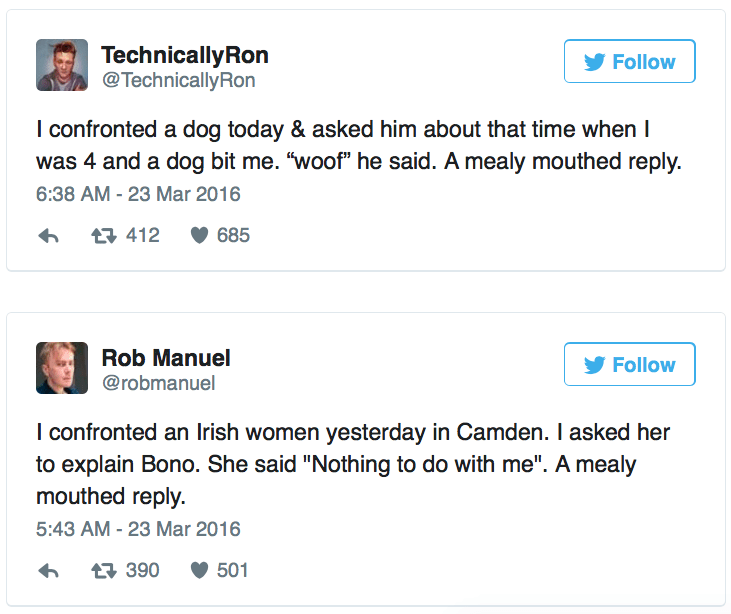Follow TechnicallyRon

pos(629,62)
